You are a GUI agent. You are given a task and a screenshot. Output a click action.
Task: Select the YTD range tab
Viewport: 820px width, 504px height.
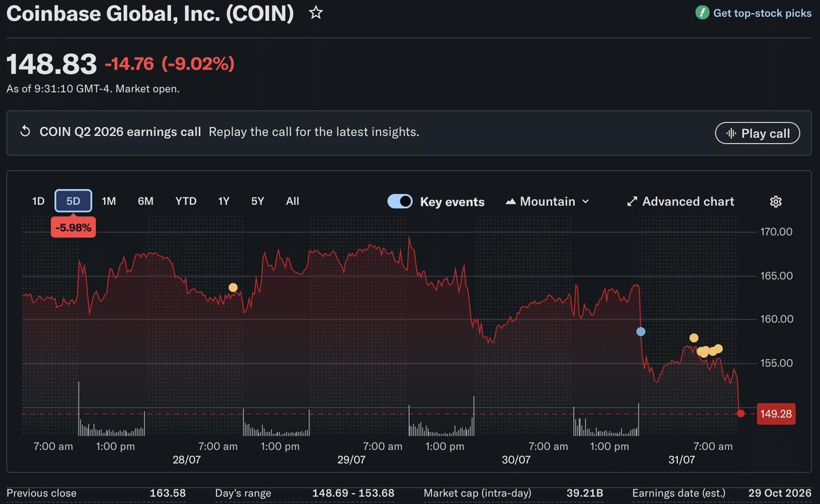pyautogui.click(x=186, y=201)
